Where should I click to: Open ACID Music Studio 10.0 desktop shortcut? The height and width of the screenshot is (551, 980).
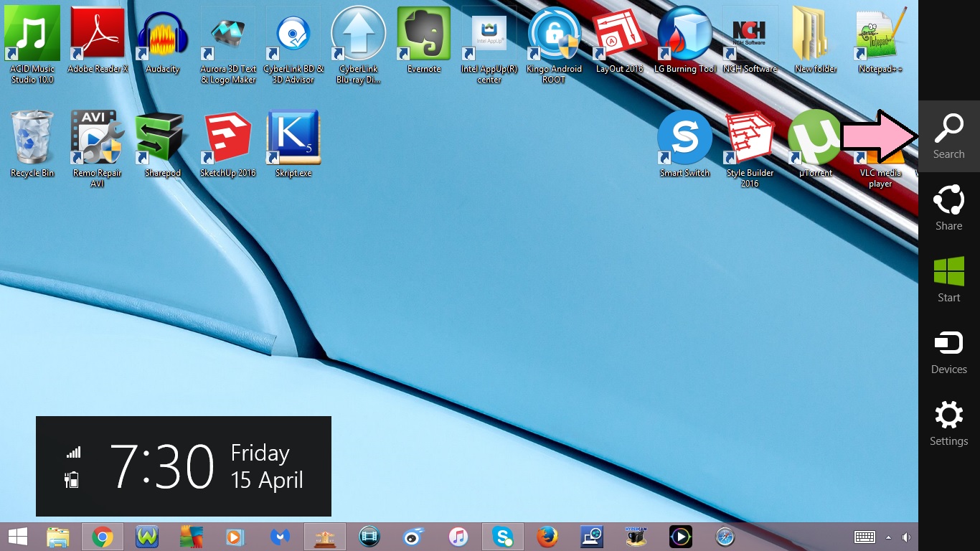click(32, 45)
